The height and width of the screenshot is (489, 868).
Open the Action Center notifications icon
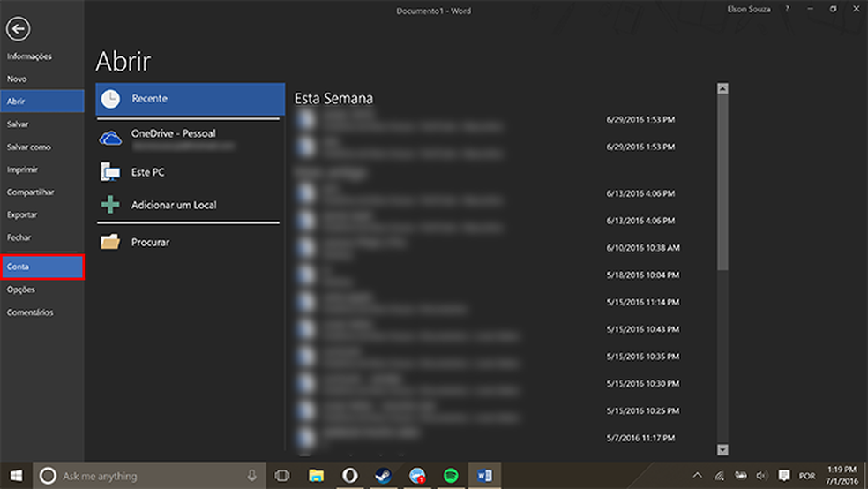[x=784, y=476]
